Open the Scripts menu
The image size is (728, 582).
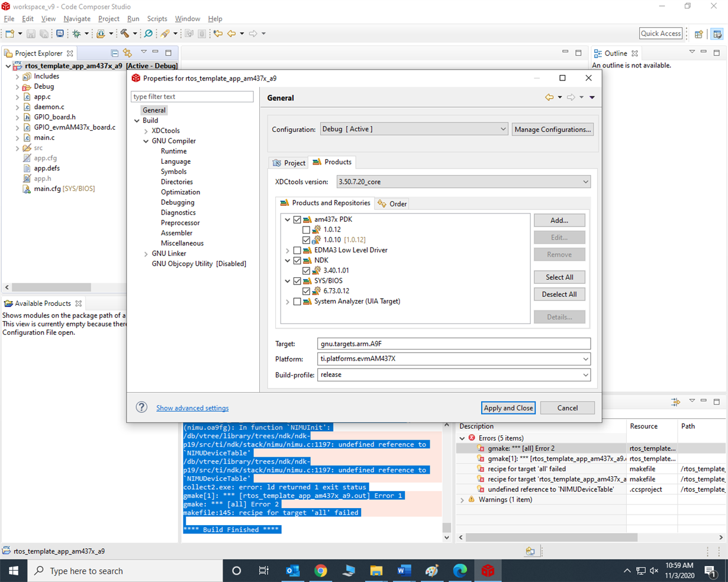[x=157, y=19]
